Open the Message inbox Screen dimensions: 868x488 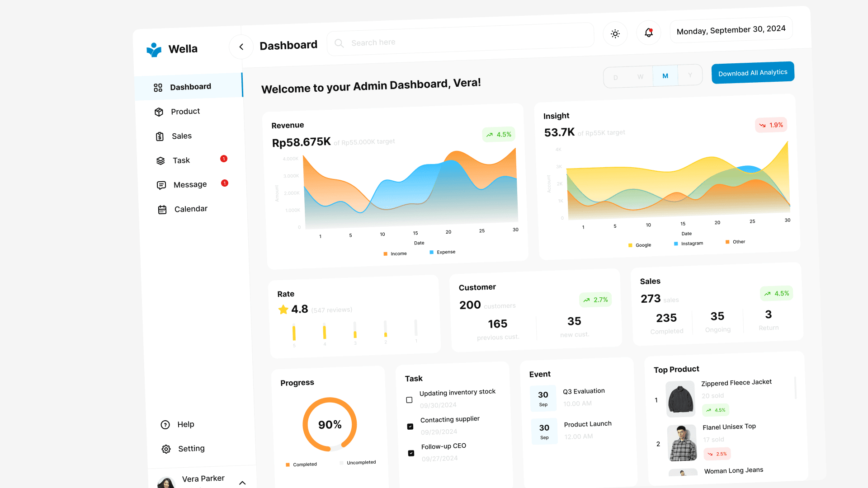pos(190,184)
